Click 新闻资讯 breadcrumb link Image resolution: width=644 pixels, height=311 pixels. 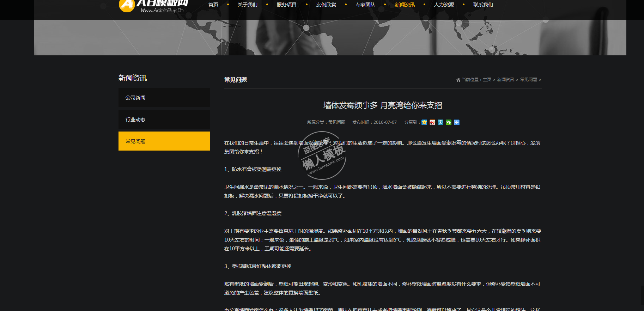coord(505,80)
